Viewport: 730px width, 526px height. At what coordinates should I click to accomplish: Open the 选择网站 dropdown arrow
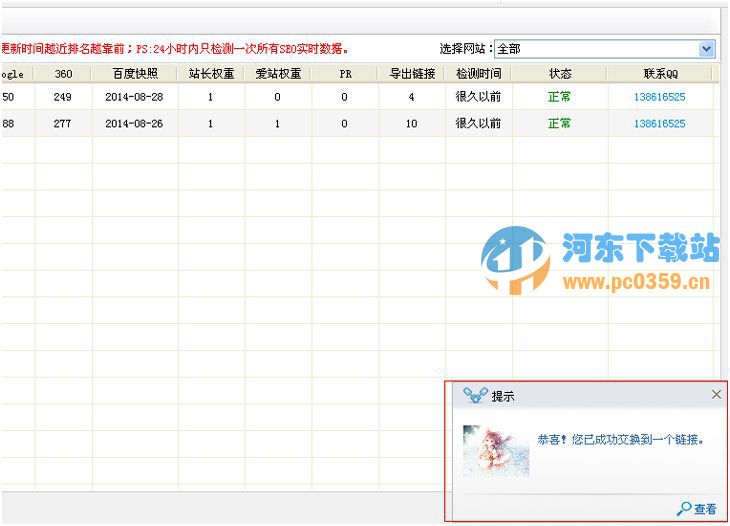click(x=706, y=49)
